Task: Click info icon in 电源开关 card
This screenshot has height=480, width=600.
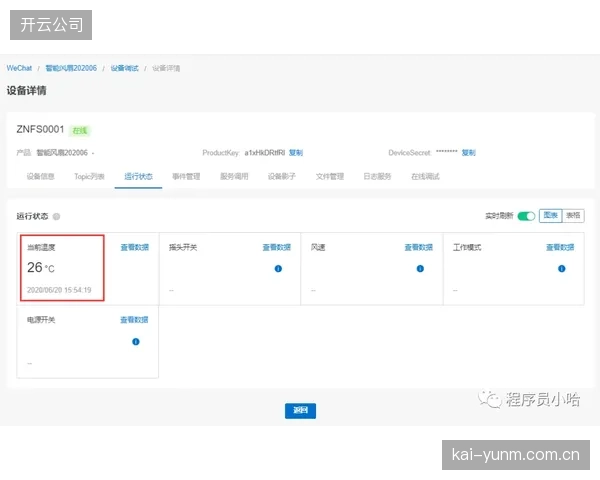Action: [136, 342]
